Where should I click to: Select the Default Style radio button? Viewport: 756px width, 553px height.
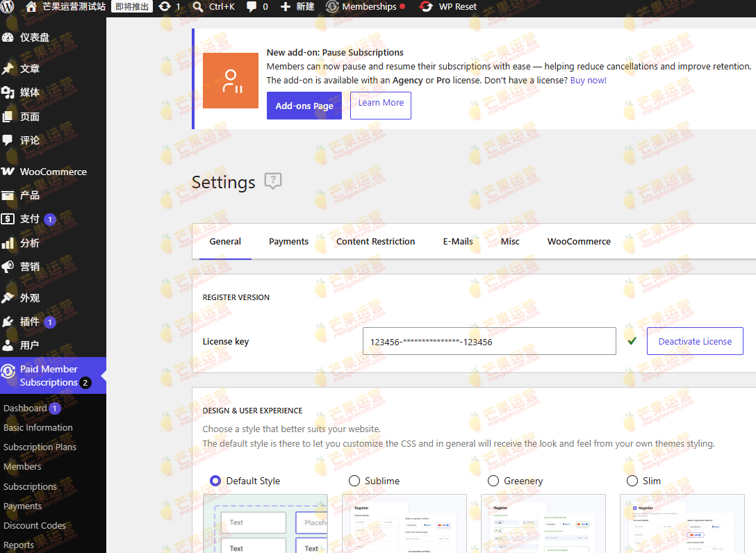click(215, 481)
